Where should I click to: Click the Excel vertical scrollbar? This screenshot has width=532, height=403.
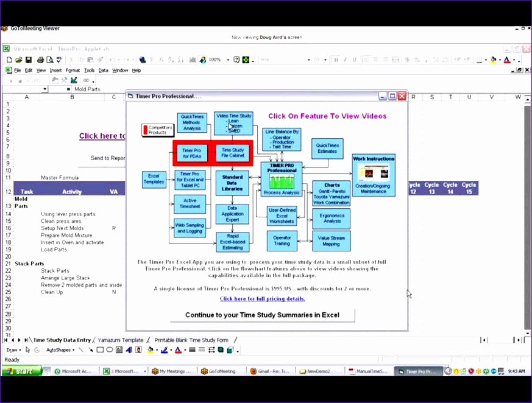(527, 216)
